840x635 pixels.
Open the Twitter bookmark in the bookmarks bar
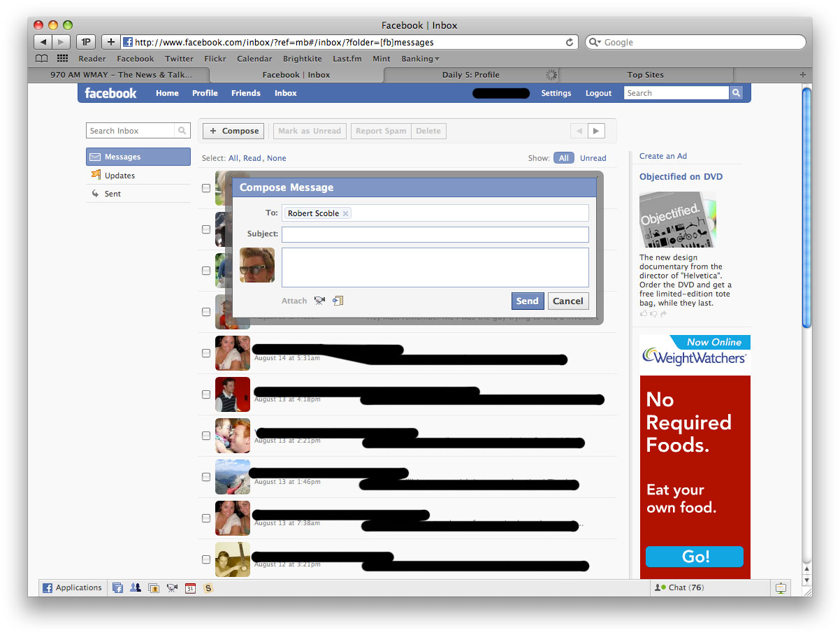(x=180, y=59)
